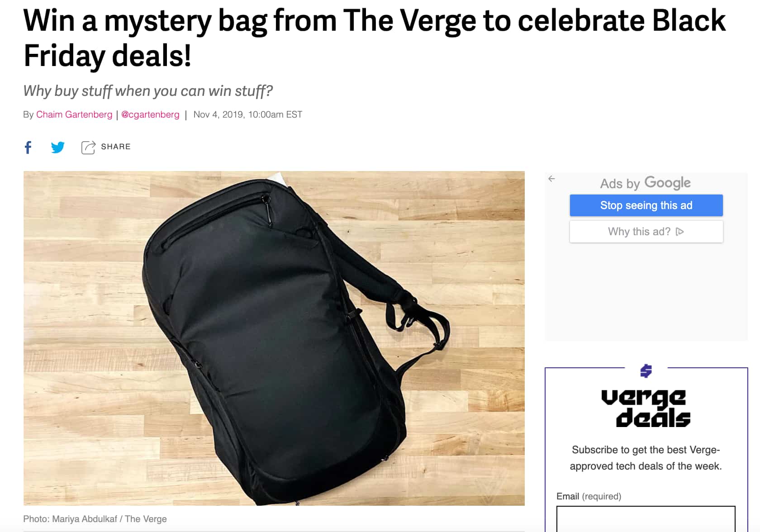
Task: Click the SHARE text label
Action: point(116,147)
